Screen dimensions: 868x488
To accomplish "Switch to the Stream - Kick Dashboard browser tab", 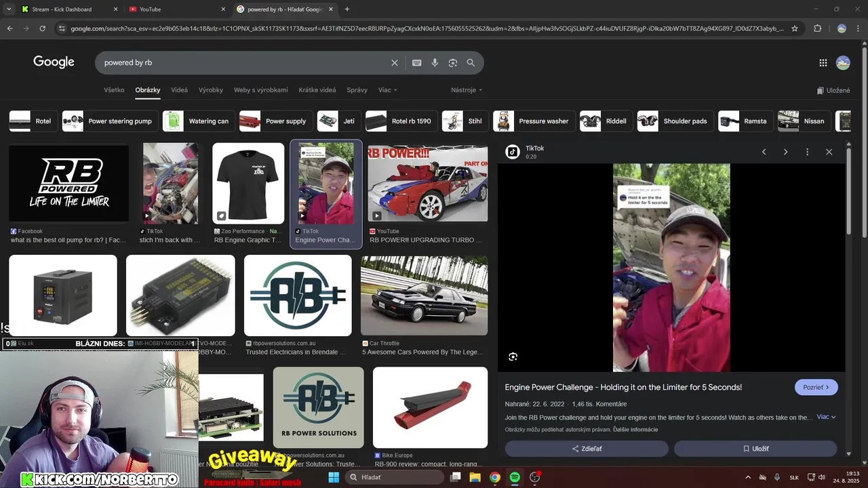I will [68, 9].
